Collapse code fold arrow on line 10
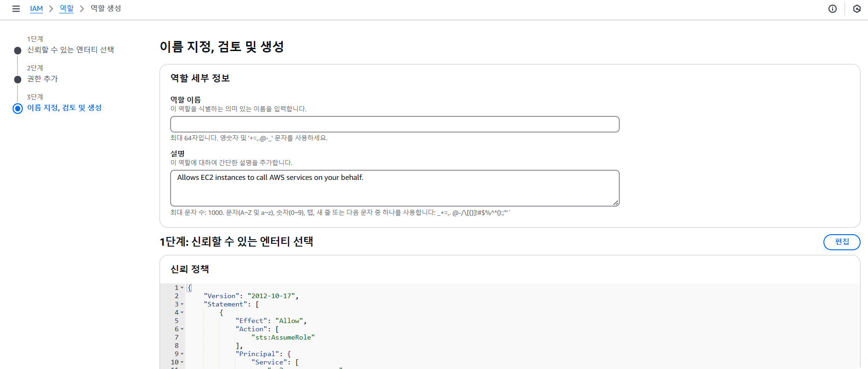The image size is (868, 369). click(182, 362)
